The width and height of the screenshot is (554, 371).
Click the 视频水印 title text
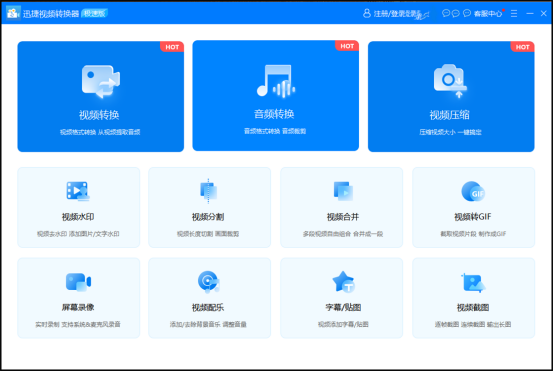pyautogui.click(x=78, y=217)
